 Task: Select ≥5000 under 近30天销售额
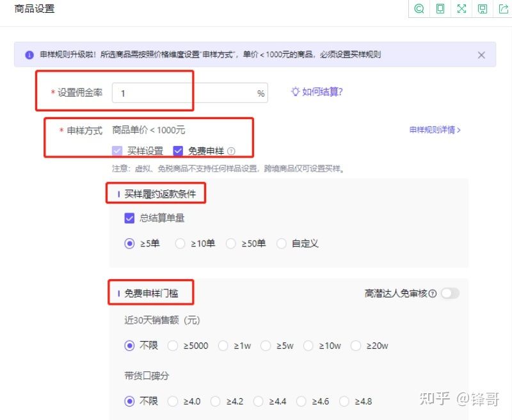point(173,345)
